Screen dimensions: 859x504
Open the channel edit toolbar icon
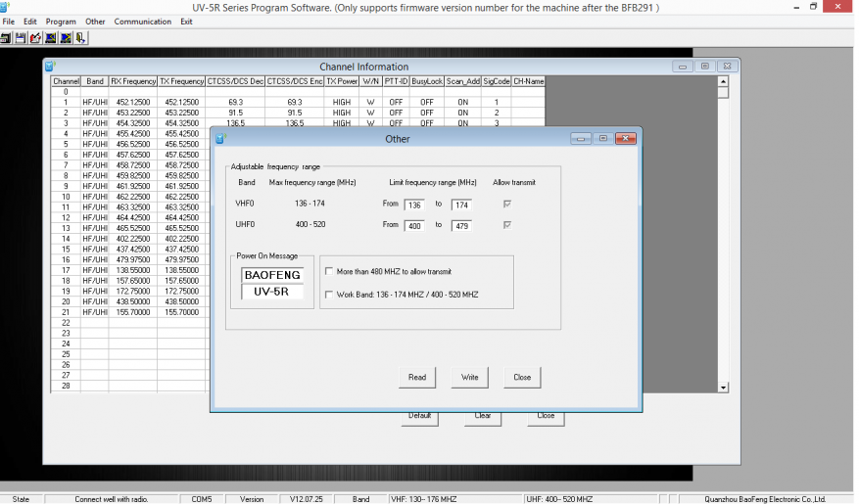35,38
